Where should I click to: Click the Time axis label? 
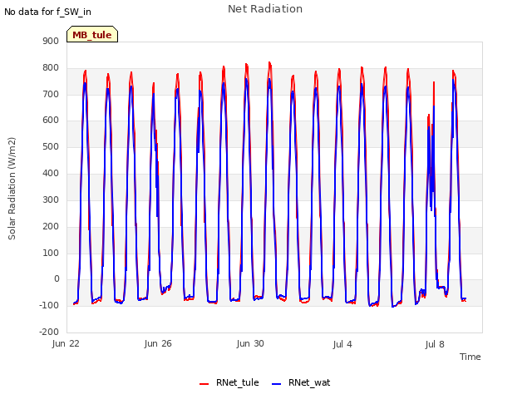coord(470,357)
